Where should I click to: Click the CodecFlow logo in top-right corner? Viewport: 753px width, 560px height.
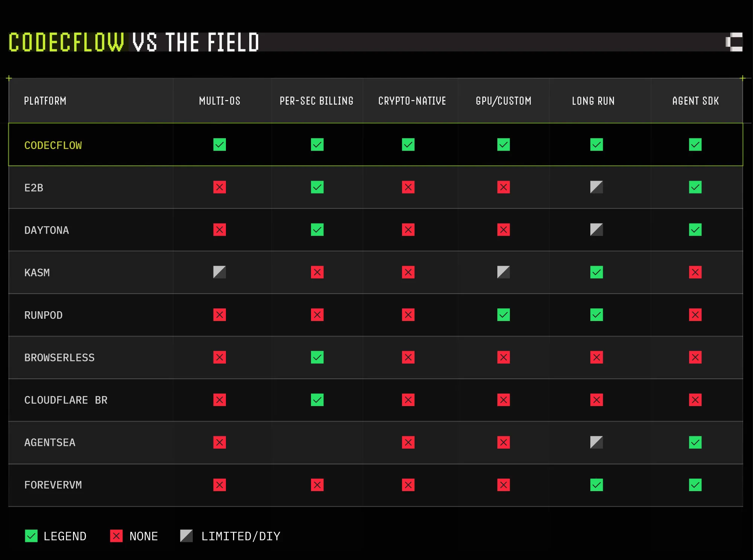pos(734,42)
